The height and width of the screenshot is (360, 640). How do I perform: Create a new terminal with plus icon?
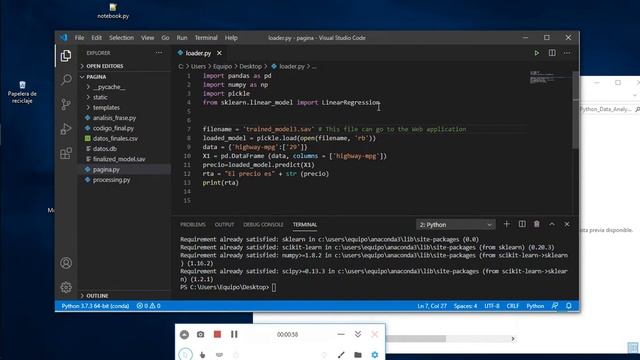click(x=507, y=224)
